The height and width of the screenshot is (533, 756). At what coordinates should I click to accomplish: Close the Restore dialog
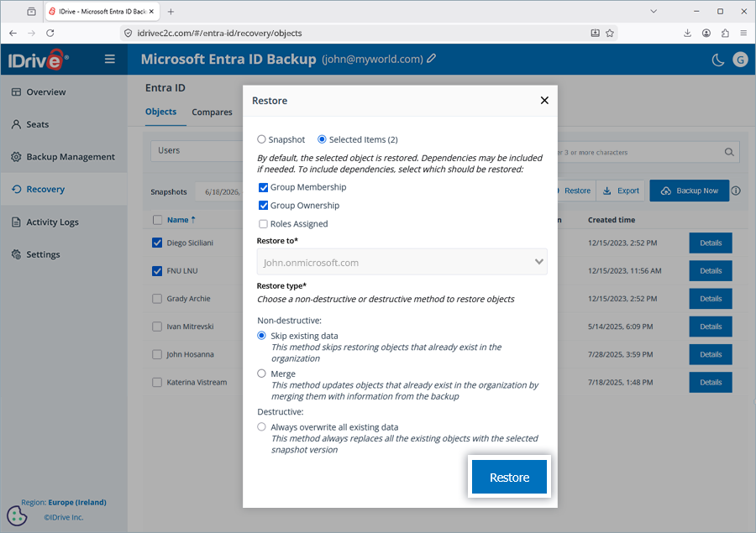pos(544,100)
